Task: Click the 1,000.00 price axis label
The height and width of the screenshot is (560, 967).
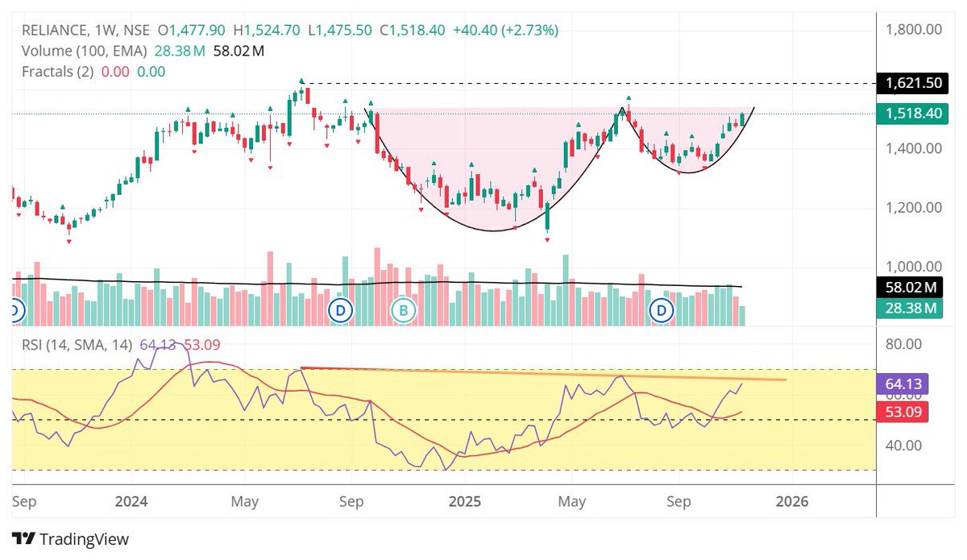Action: point(914,267)
